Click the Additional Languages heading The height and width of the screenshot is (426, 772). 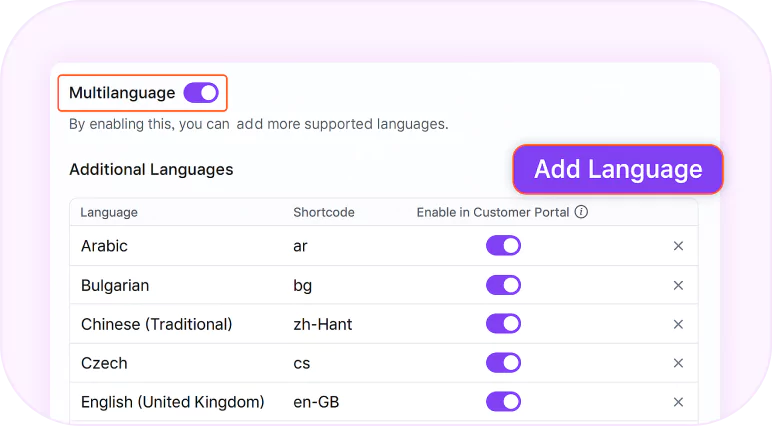151,169
